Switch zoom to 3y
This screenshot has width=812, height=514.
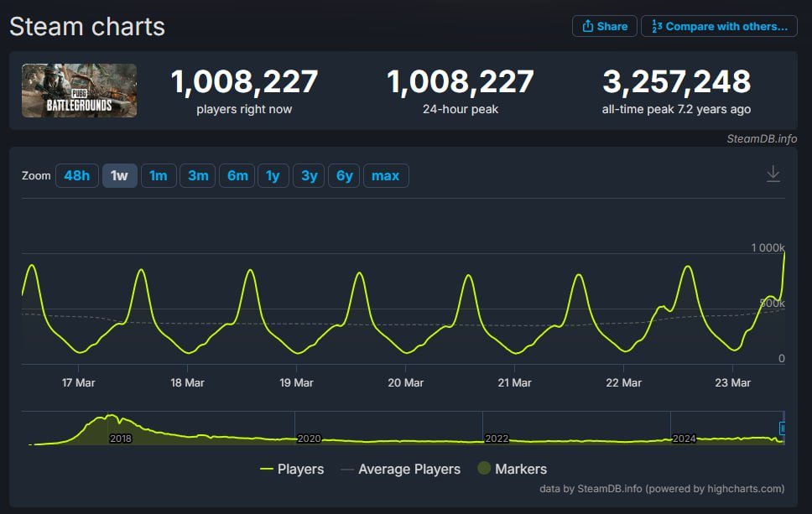point(309,175)
